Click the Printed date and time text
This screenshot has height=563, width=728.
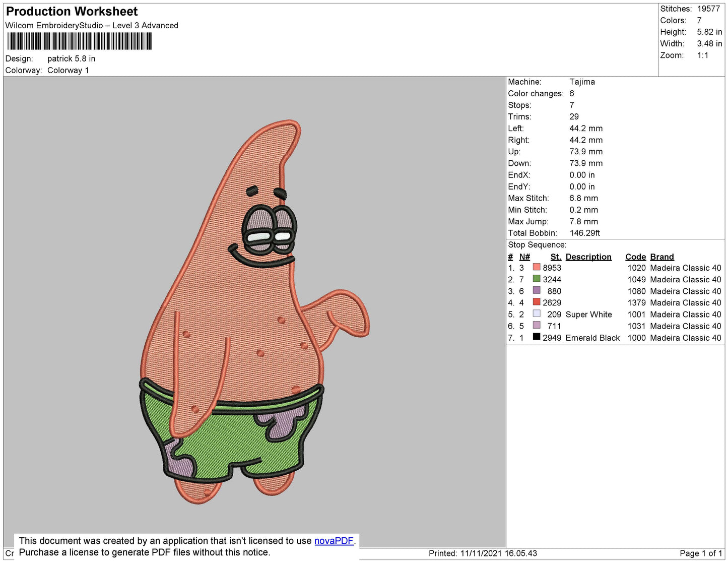tap(482, 553)
